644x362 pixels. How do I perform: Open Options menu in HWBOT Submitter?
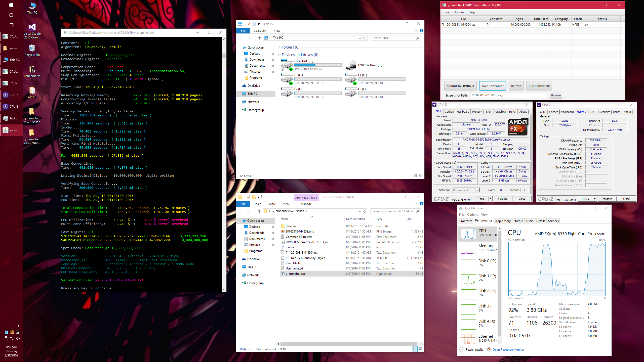point(459,12)
